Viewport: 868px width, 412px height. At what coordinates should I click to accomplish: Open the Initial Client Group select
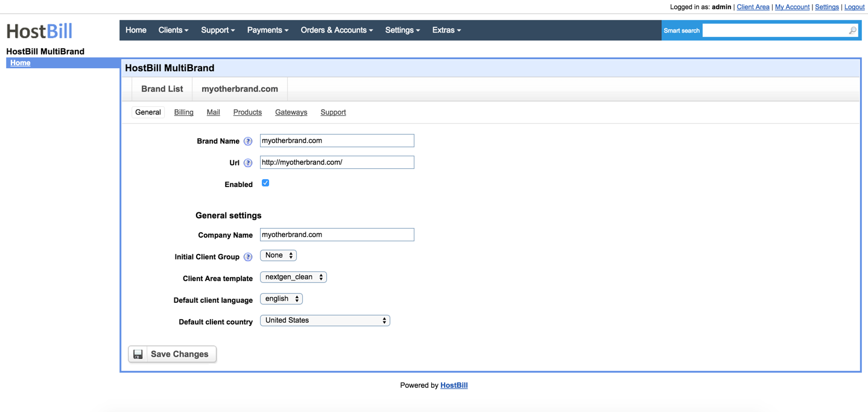(278, 255)
